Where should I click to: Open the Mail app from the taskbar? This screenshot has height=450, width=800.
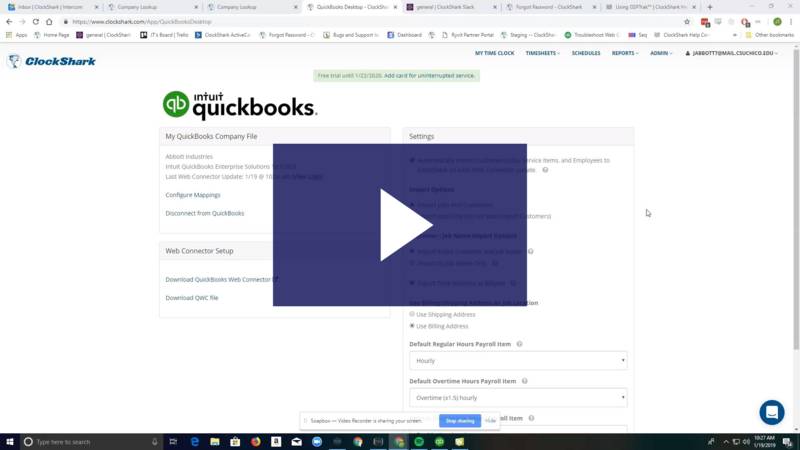(x=296, y=442)
